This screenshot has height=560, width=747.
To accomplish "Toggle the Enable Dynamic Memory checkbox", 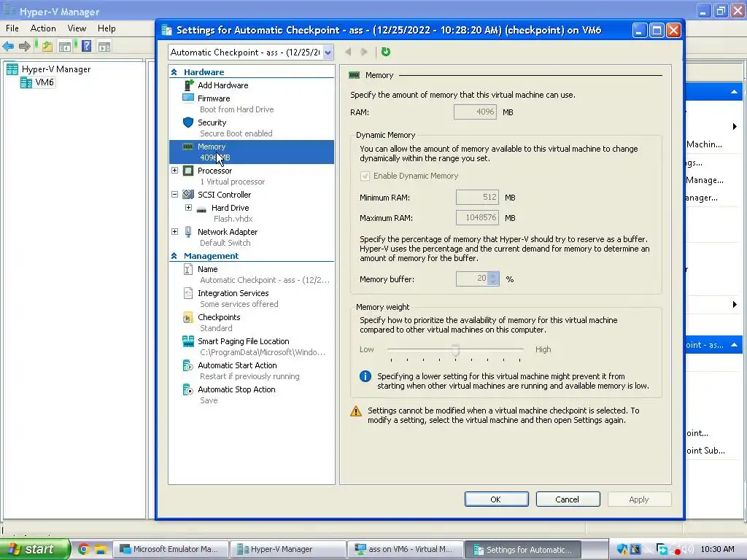I will click(365, 176).
